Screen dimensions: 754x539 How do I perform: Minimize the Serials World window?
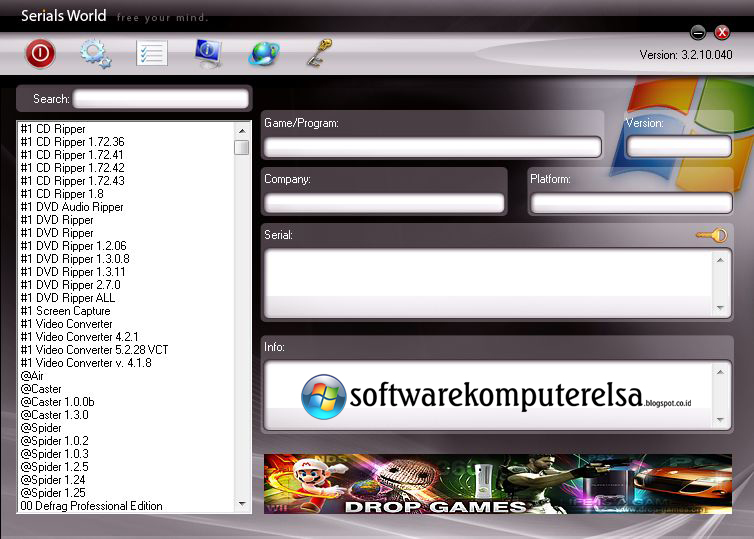(698, 33)
